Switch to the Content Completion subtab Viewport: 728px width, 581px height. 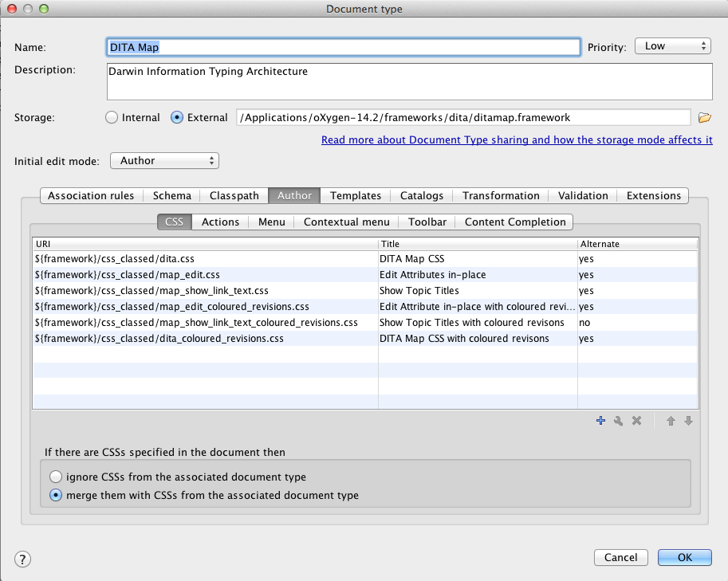tap(515, 222)
